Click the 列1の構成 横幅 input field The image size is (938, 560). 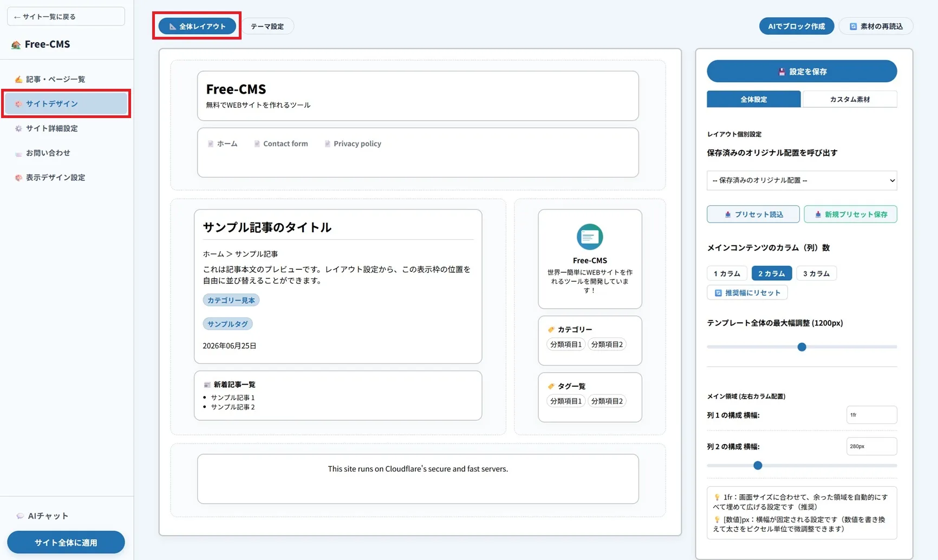871,415
